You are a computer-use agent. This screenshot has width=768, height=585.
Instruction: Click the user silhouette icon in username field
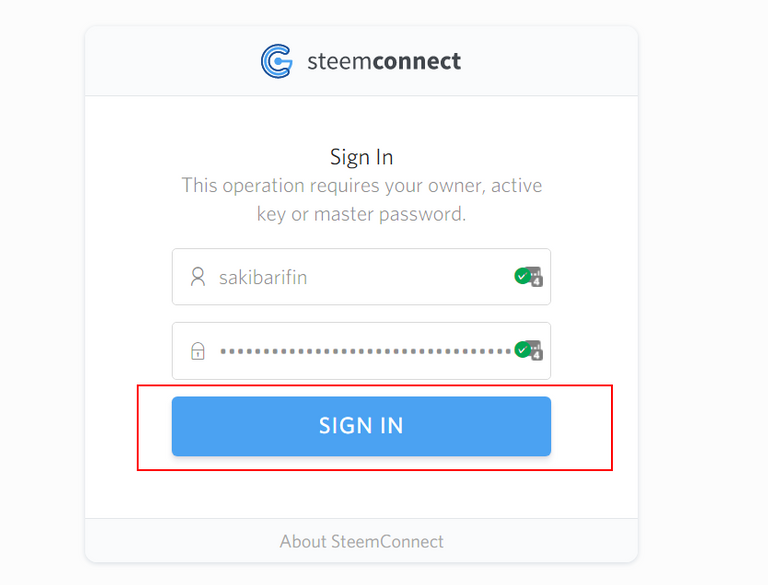coord(198,277)
